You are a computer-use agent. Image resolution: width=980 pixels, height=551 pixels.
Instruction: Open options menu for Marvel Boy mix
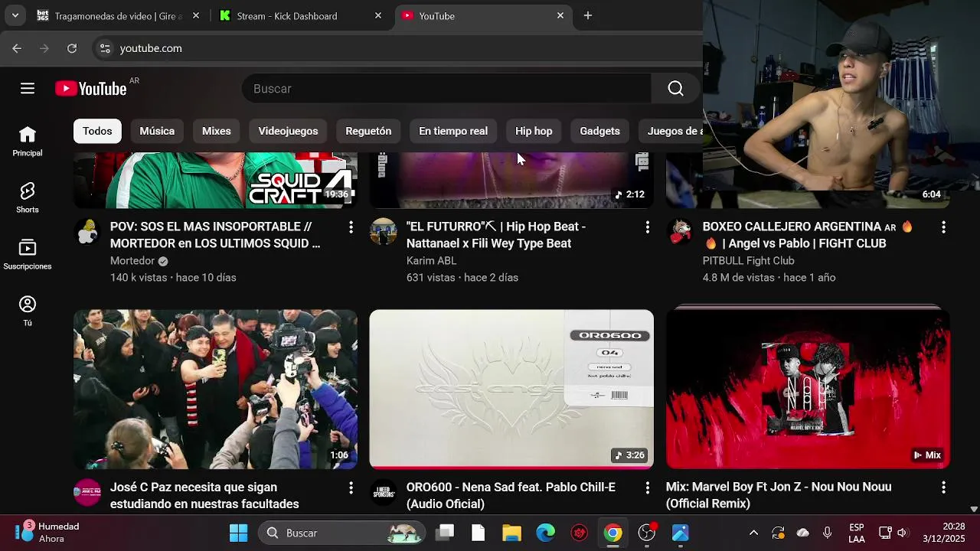tap(943, 487)
